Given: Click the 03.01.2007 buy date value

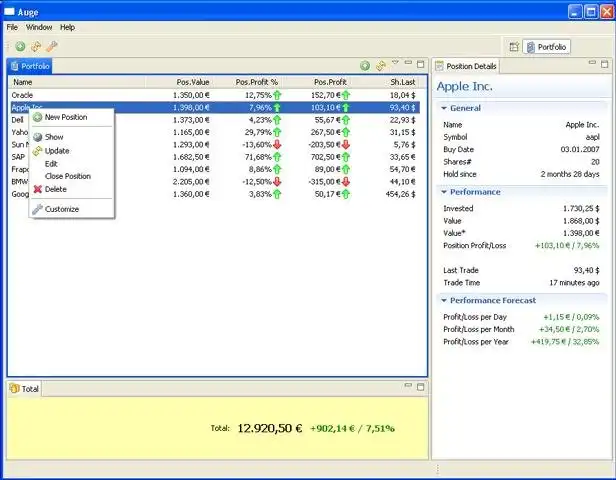Looking at the screenshot, I should 580,149.
